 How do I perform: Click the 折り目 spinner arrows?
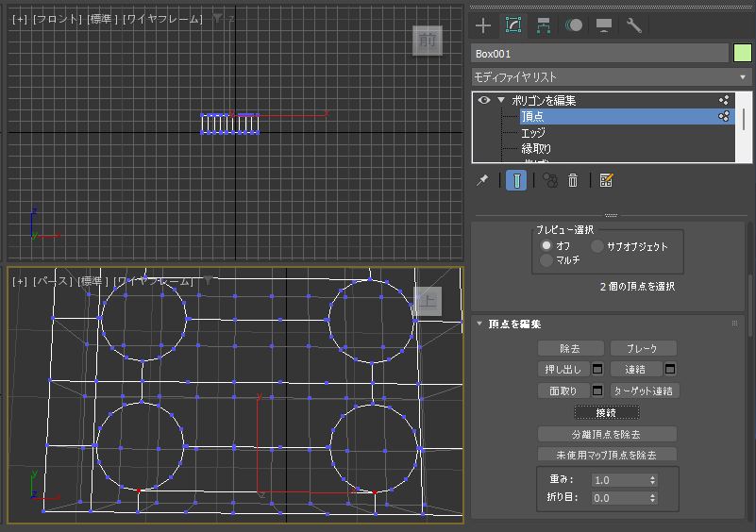coord(653,498)
